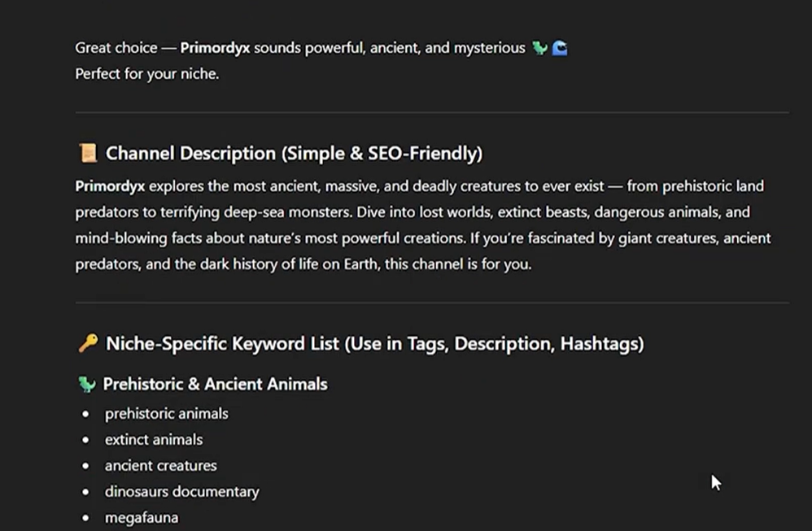Click the scroll emoji beside Channel Description

87,154
